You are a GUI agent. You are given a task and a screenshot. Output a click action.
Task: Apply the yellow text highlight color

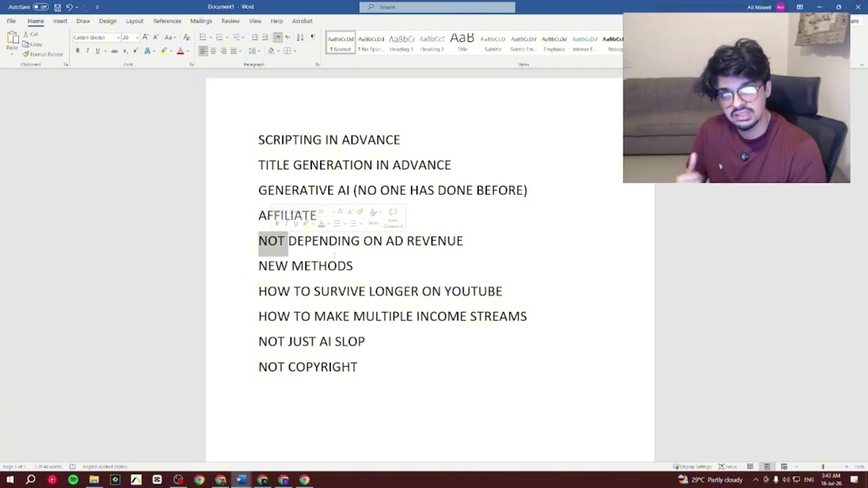pyautogui.click(x=163, y=51)
